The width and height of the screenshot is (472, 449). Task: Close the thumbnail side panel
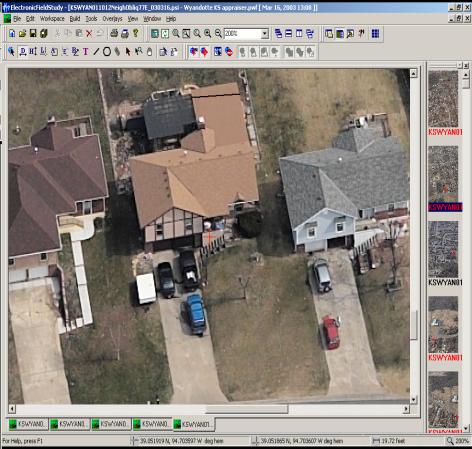coord(466,65)
